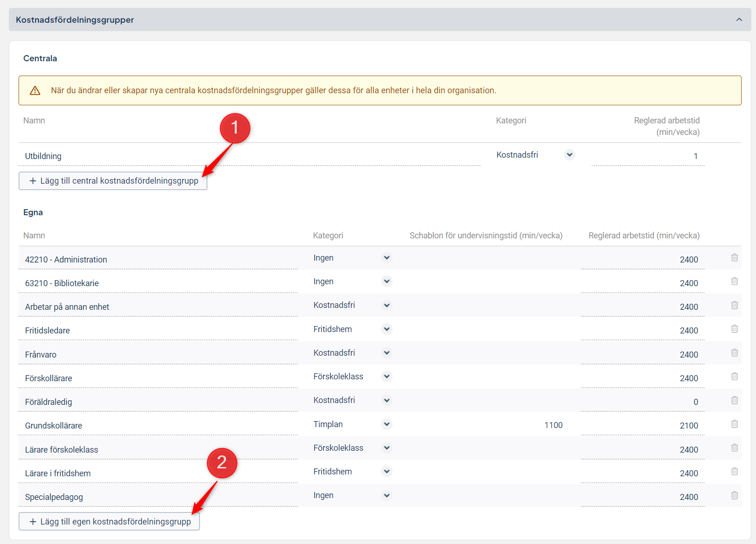Screen dimensions: 756x544
Task: Edit Fritidsledare arbetstid value 2400
Action: pyautogui.click(x=643, y=331)
